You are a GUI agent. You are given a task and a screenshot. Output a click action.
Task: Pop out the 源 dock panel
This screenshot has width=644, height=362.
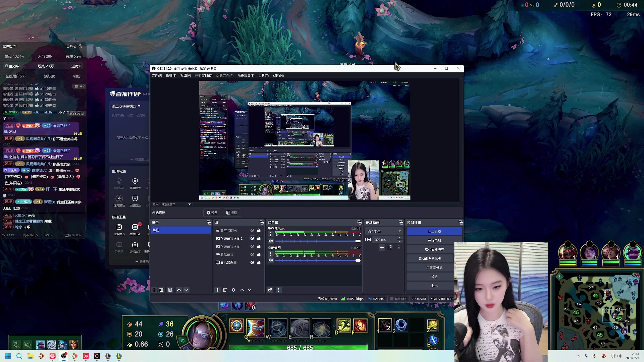tap(262, 223)
